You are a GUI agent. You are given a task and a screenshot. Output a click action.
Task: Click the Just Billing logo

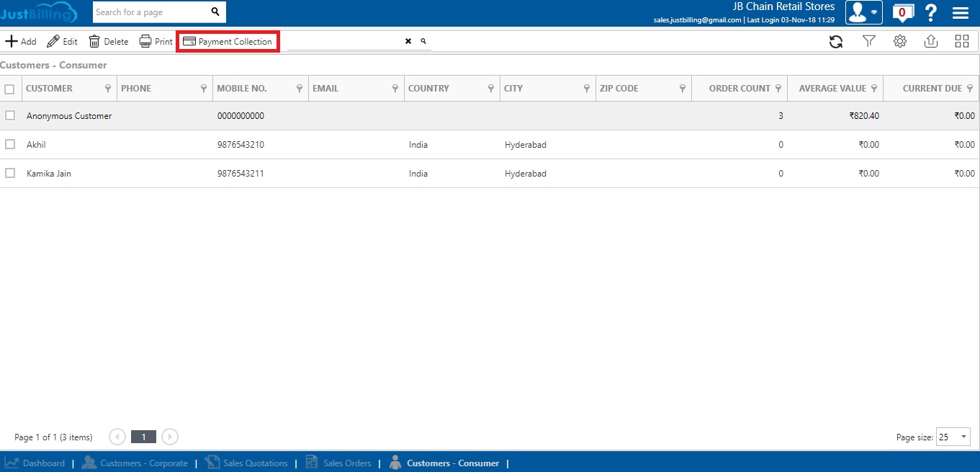pos(39,12)
